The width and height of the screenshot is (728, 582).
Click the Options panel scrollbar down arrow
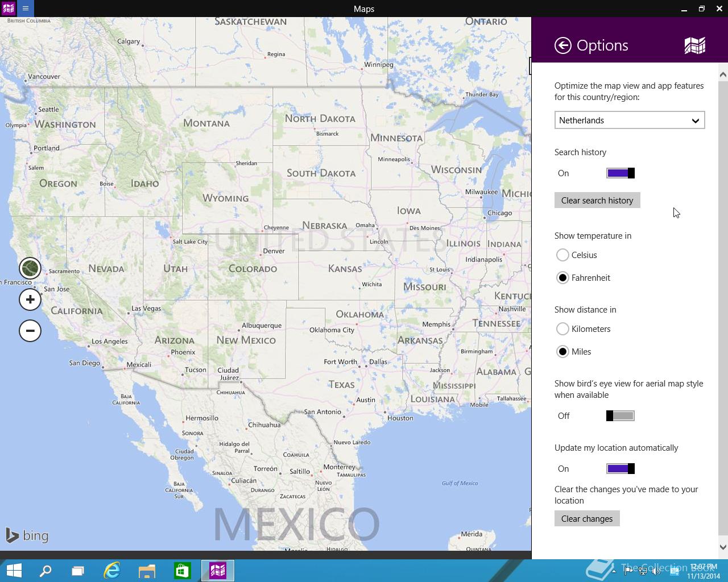[723, 547]
